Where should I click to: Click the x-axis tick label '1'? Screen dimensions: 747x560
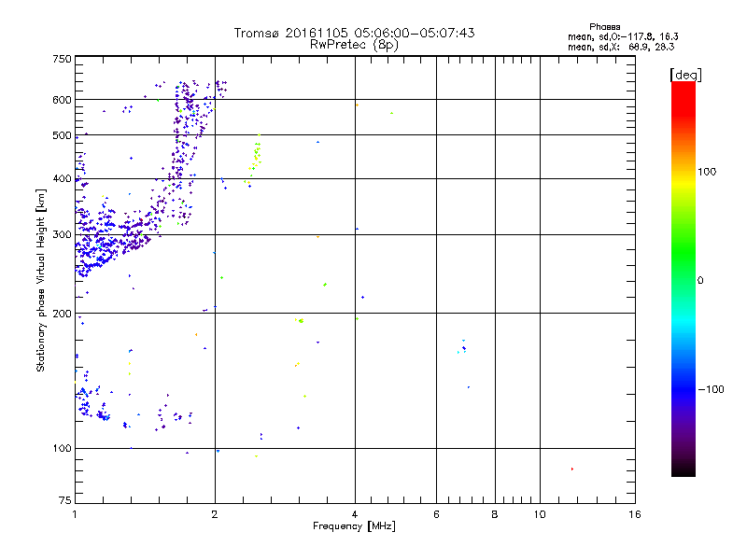coord(75,514)
